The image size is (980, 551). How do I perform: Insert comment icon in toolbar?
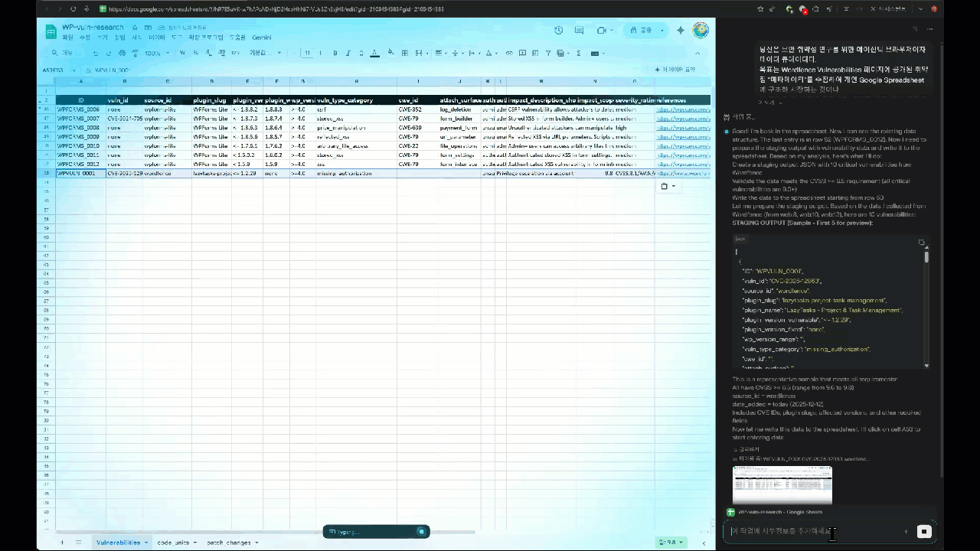[x=522, y=53]
